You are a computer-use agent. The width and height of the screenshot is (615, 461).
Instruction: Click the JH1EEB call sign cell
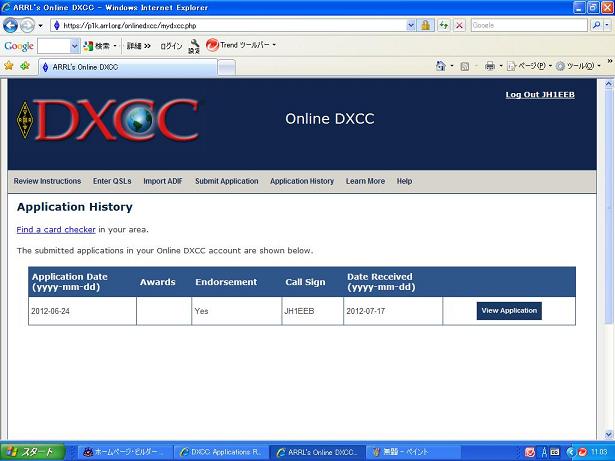[x=312, y=311]
